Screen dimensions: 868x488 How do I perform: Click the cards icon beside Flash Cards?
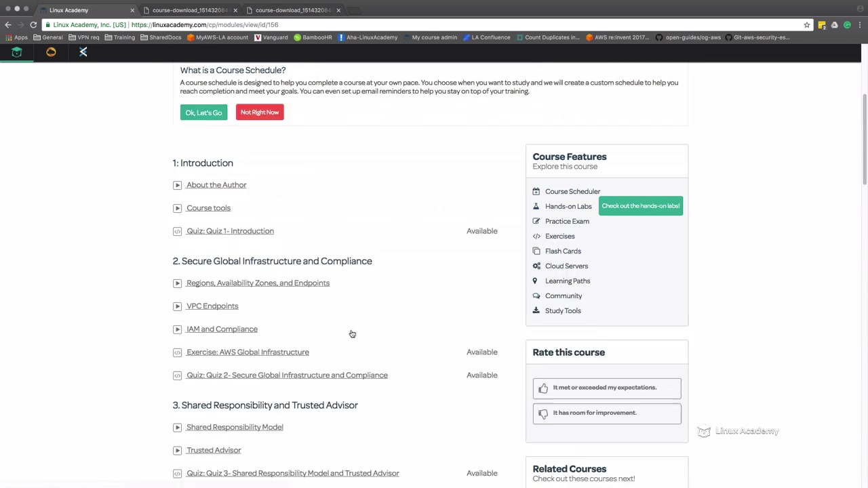coord(536,251)
